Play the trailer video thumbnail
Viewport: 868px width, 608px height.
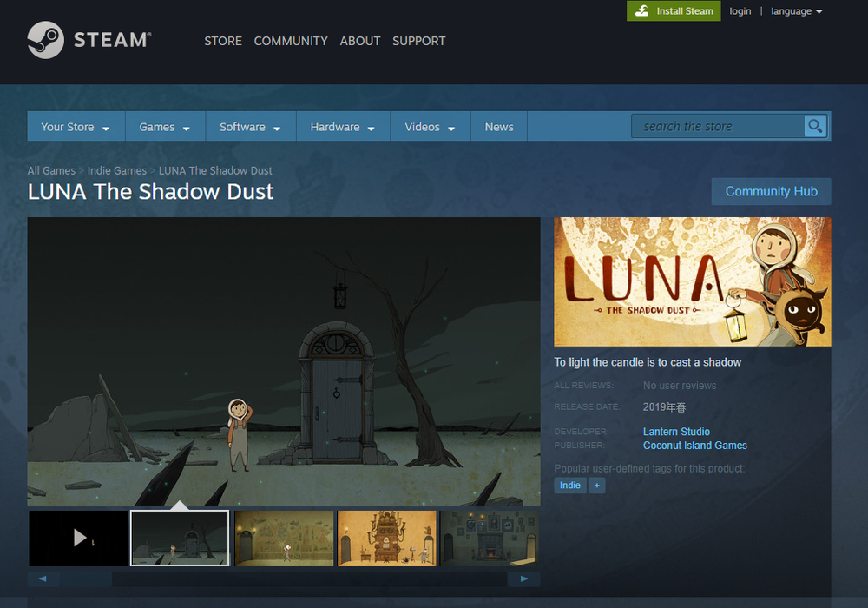point(78,539)
